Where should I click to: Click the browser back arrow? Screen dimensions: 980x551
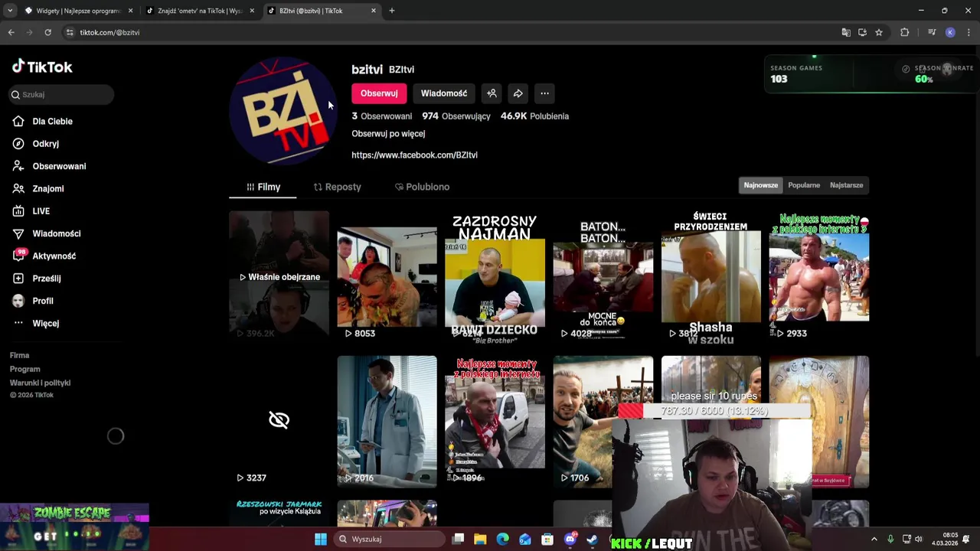tap(11, 32)
